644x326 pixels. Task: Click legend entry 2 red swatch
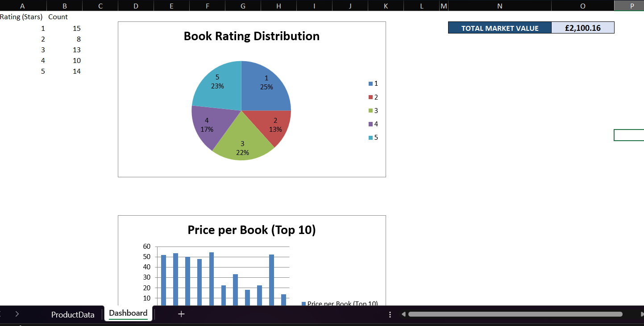pos(370,97)
